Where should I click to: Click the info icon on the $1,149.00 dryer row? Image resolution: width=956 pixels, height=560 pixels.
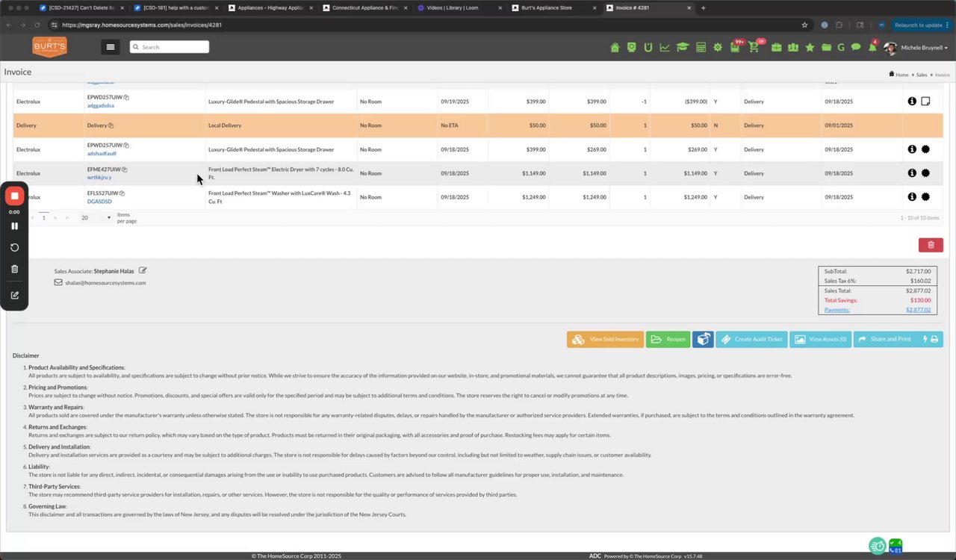(x=912, y=173)
